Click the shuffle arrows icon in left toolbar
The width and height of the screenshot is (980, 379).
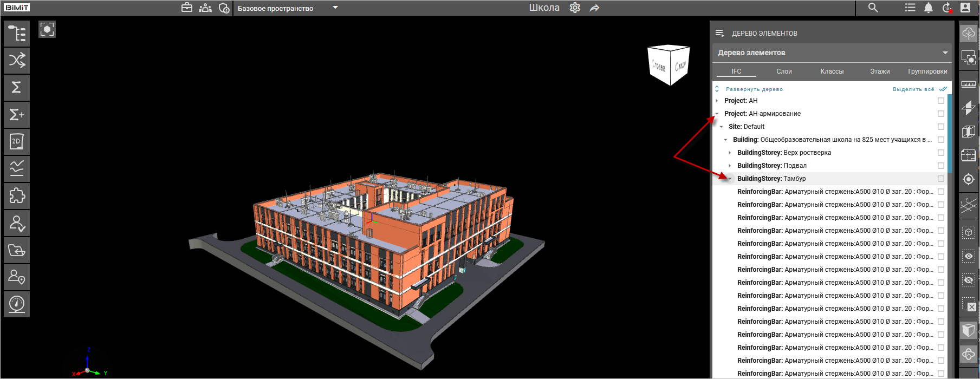tap(17, 60)
